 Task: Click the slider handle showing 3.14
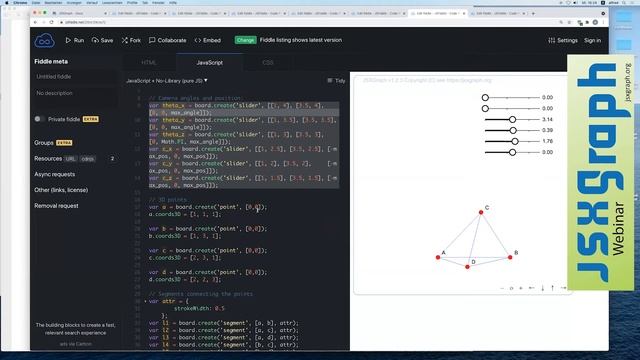click(512, 120)
